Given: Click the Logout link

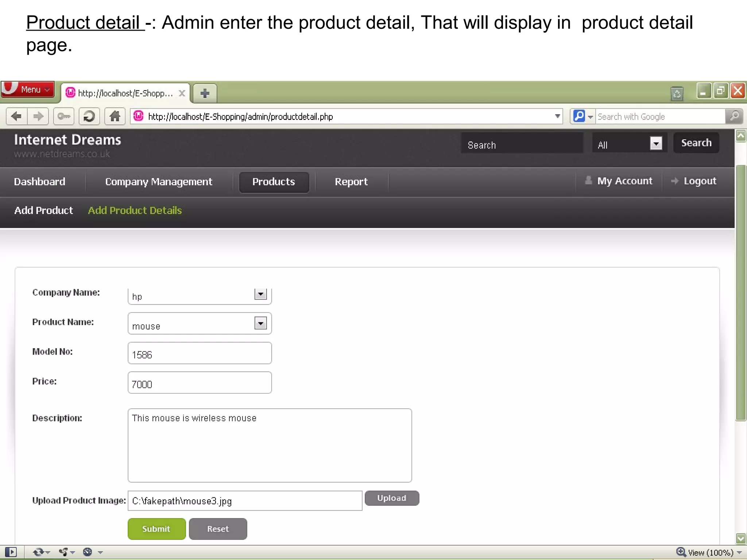Looking at the screenshot, I should [x=694, y=181].
